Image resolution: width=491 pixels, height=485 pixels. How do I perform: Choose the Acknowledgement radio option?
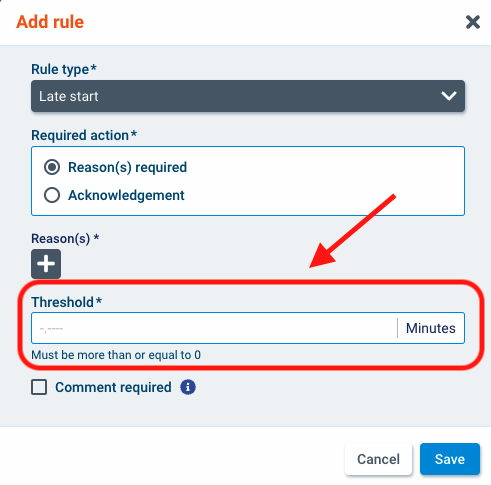pyautogui.click(x=52, y=195)
